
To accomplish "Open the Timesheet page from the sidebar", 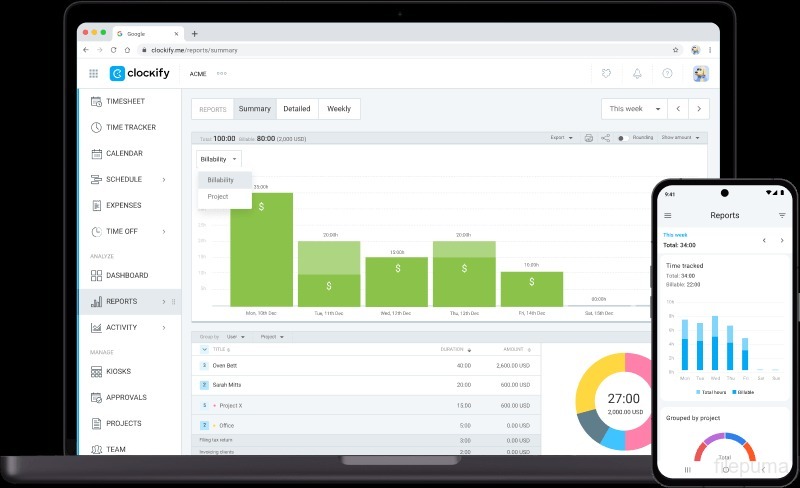I will [124, 102].
